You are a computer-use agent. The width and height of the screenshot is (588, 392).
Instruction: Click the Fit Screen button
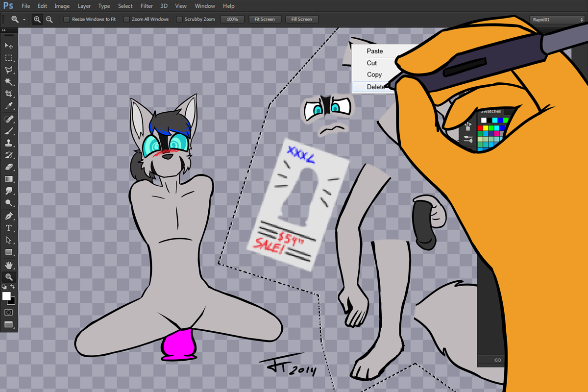[265, 19]
